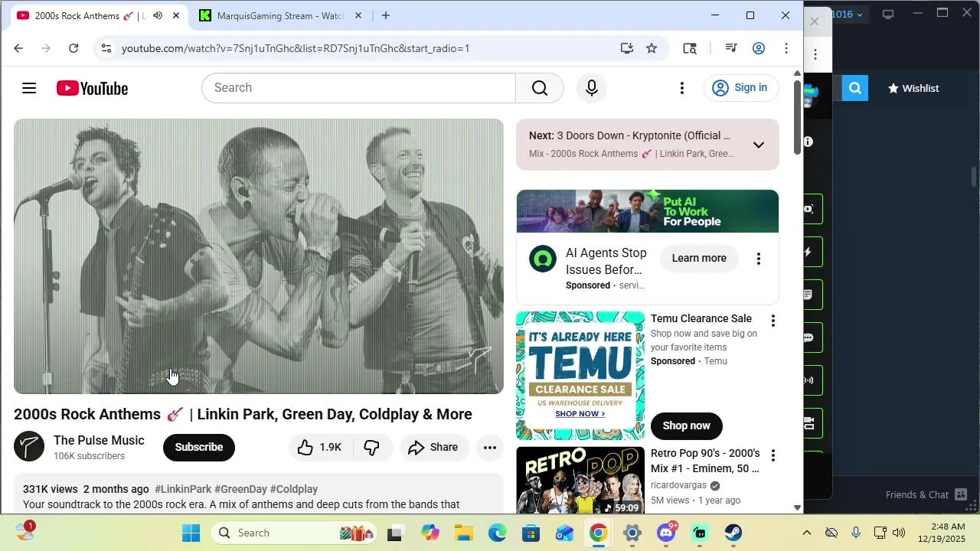The width and height of the screenshot is (980, 551).
Task: Mute the 2000s Rock Anthems tab audio
Action: [158, 15]
